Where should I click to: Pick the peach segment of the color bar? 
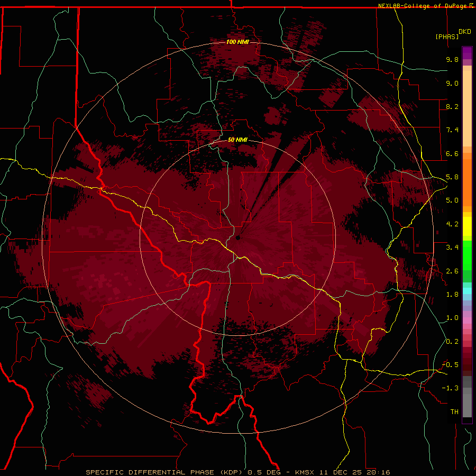[467, 108]
